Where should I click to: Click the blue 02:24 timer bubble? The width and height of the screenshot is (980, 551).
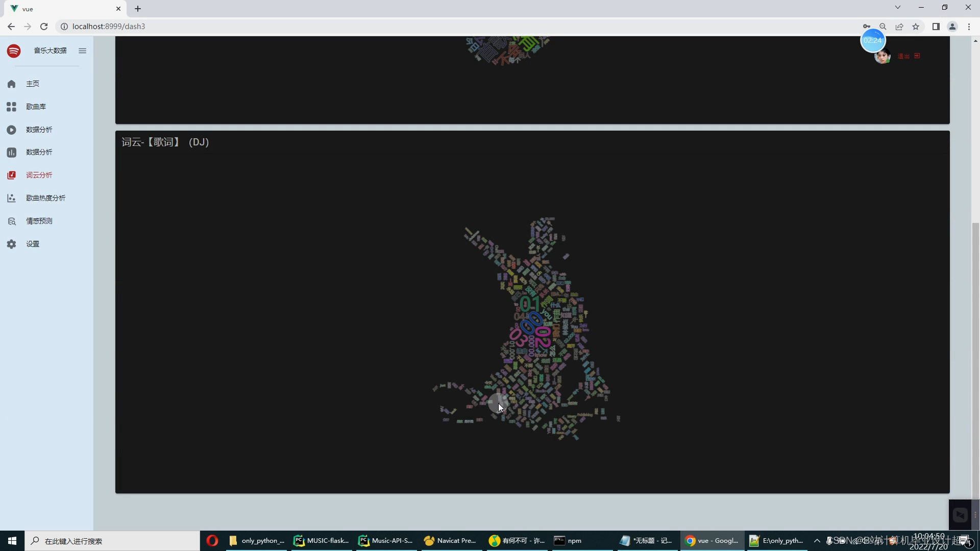(x=872, y=40)
